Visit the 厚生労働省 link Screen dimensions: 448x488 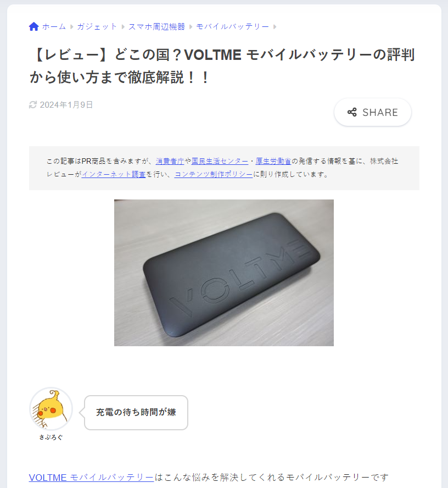(x=273, y=161)
